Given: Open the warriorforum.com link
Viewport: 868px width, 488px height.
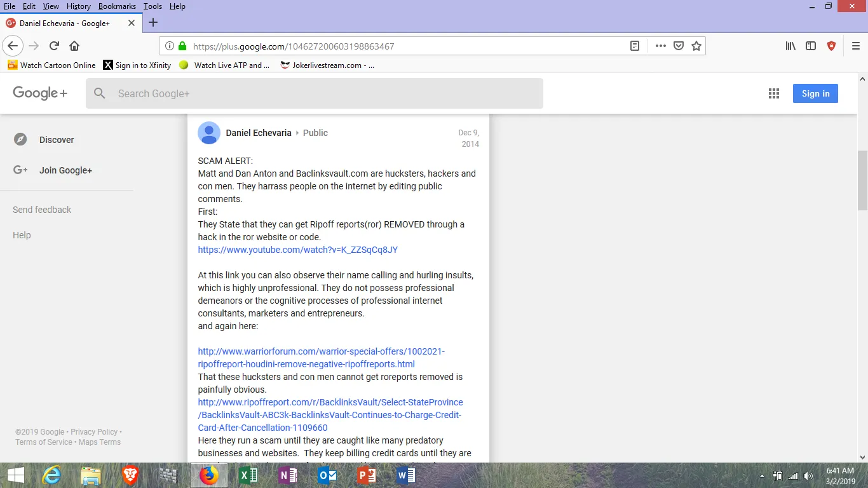Looking at the screenshot, I should [x=322, y=358].
